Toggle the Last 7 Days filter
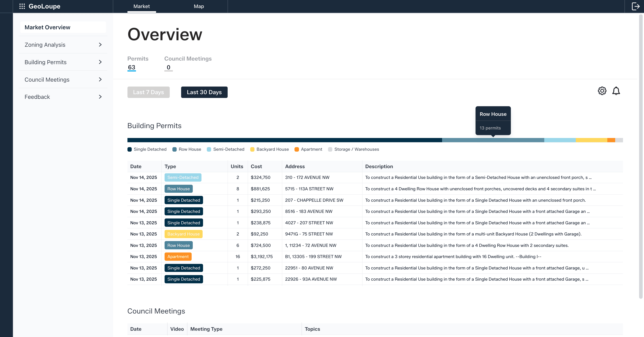The height and width of the screenshot is (337, 644). click(148, 92)
